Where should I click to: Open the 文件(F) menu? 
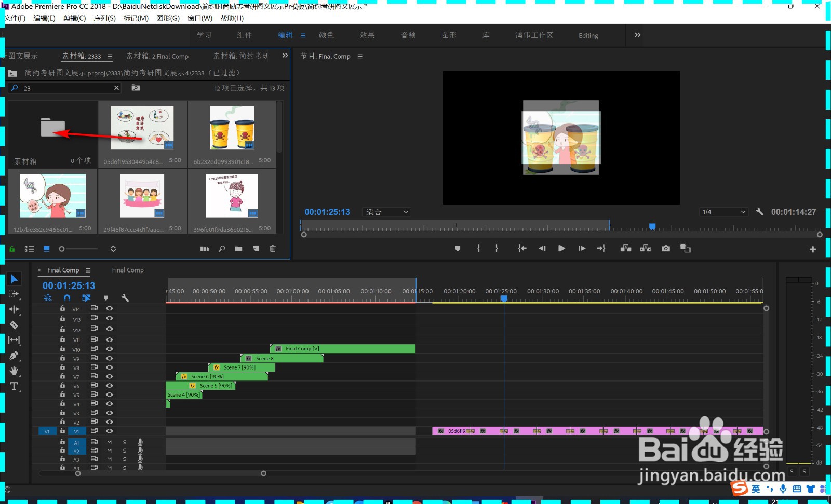point(15,18)
